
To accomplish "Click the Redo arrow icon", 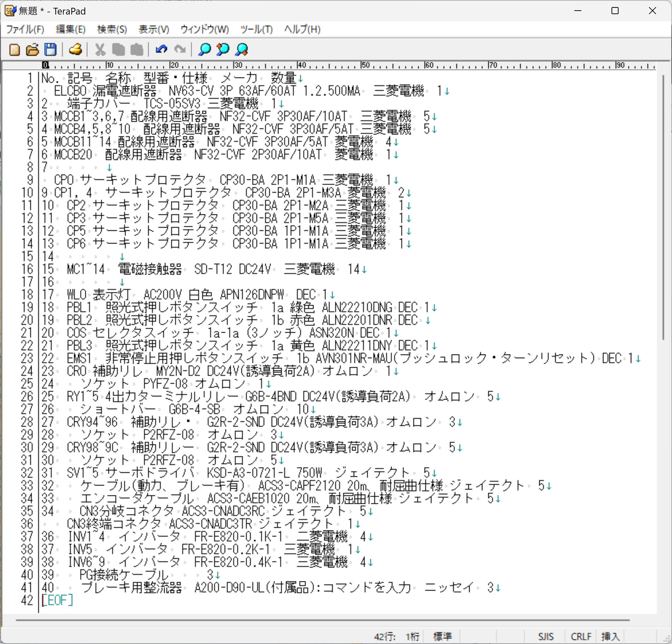I will [x=180, y=50].
